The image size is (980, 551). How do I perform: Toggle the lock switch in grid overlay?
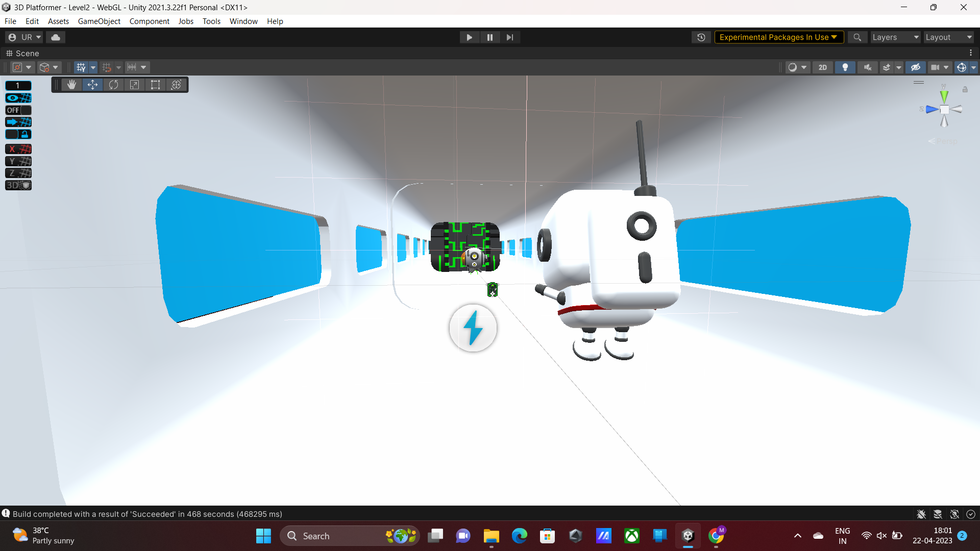coord(18,134)
